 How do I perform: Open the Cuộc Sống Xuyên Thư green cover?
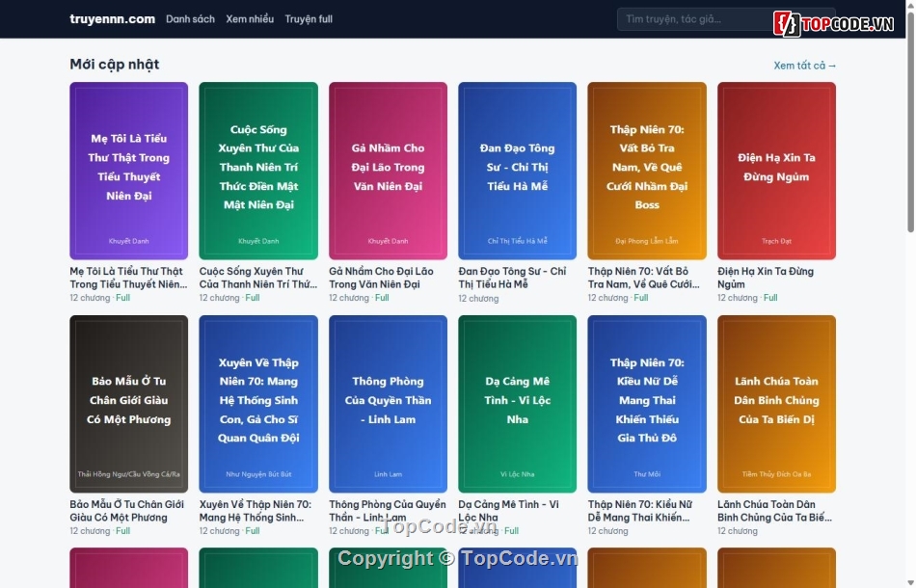[258, 171]
